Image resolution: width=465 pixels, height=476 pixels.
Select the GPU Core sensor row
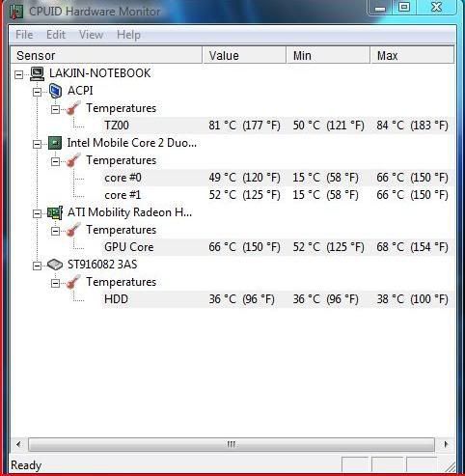click(279, 247)
